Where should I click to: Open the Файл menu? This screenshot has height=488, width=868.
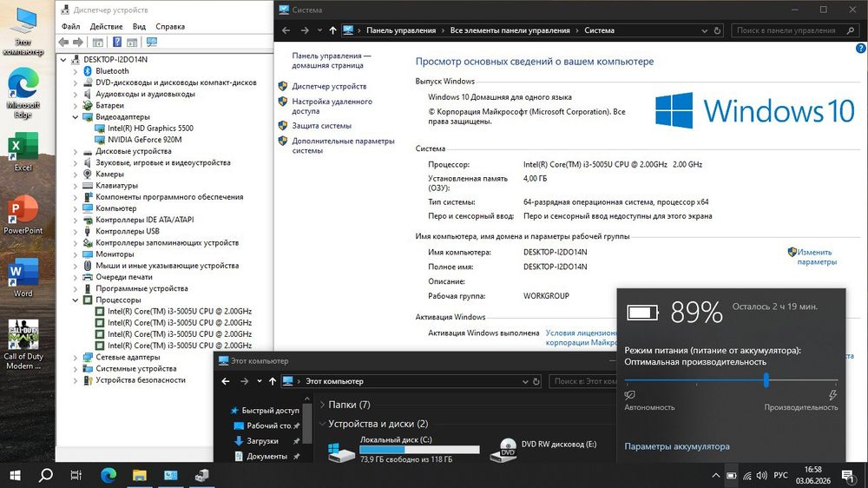(x=71, y=27)
